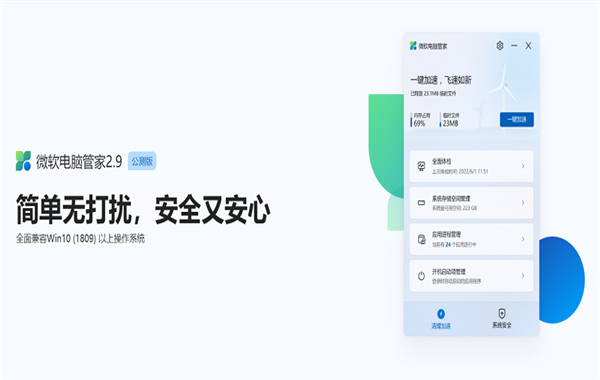Viewport: 600px width, 380px height.
Task: Click the 应用进程管理 process icon
Action: [421, 240]
